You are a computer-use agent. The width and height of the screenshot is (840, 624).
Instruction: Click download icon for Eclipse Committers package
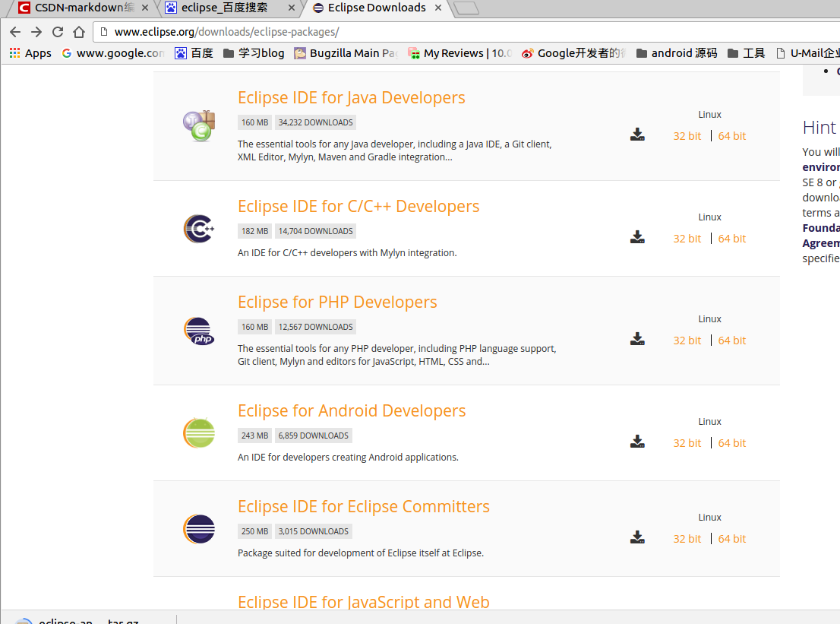(x=637, y=537)
